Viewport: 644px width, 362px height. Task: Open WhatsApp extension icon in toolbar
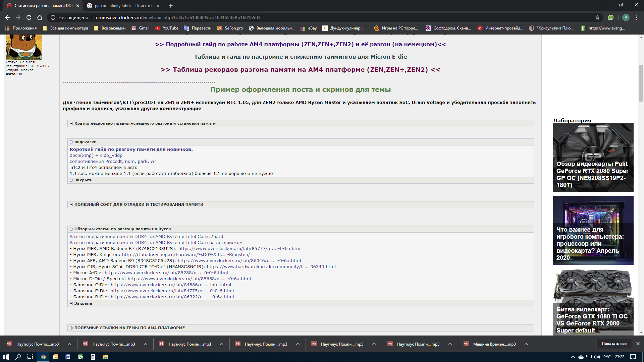click(611, 17)
